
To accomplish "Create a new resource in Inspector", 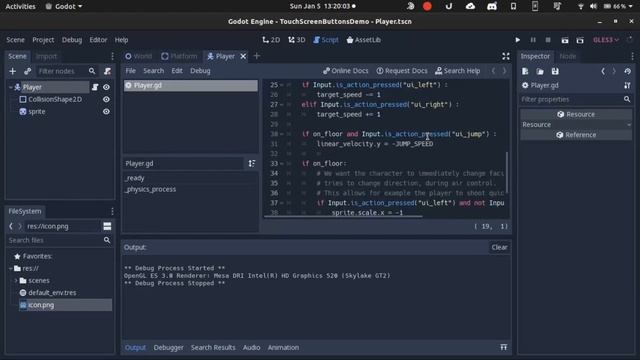I will (525, 71).
